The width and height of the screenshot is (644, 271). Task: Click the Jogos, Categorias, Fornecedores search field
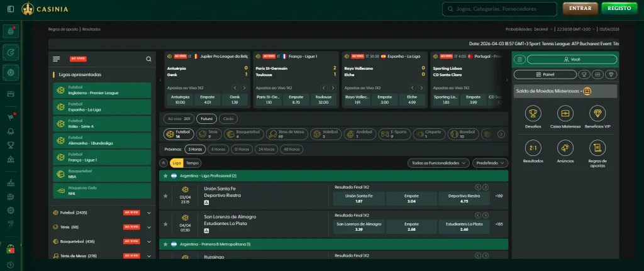(499, 9)
